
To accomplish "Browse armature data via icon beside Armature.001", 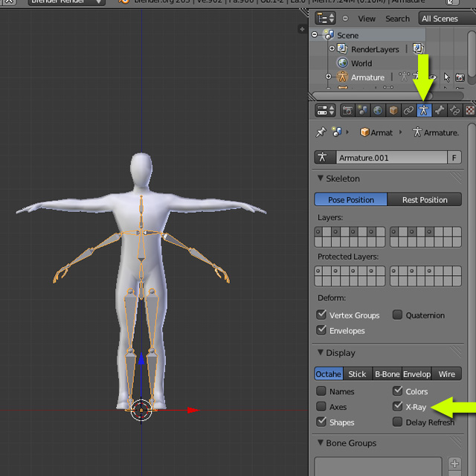I will click(325, 158).
